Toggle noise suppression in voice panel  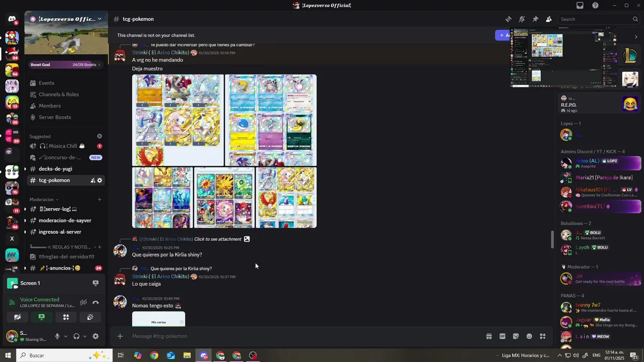coord(84,302)
